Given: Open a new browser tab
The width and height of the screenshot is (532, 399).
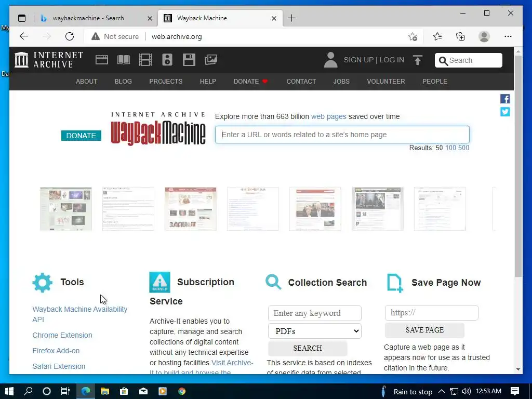Looking at the screenshot, I should click(291, 18).
